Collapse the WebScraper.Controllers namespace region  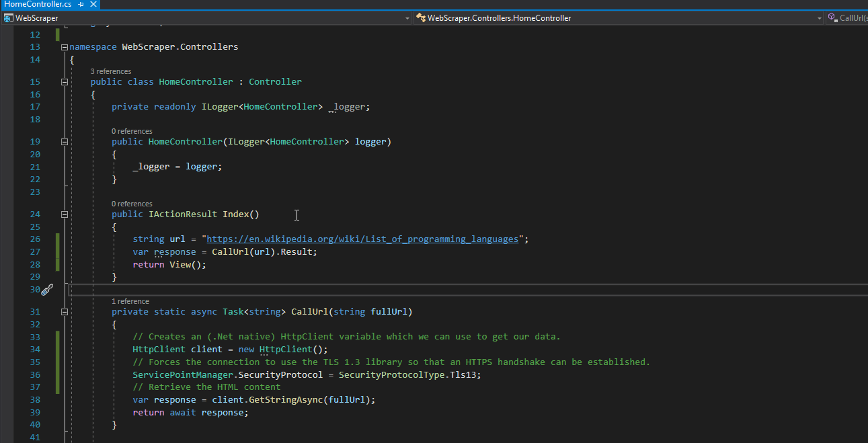pos(63,46)
